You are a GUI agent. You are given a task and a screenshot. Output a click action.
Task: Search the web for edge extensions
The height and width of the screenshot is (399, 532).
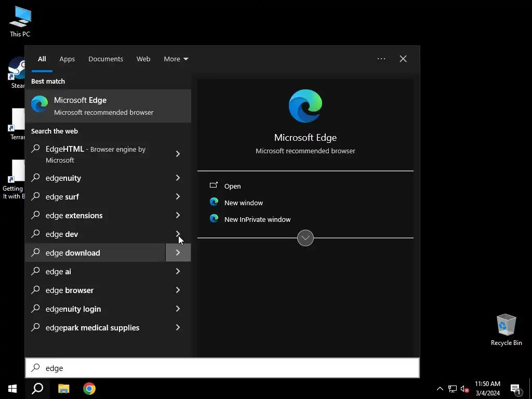pyautogui.click(x=96, y=215)
